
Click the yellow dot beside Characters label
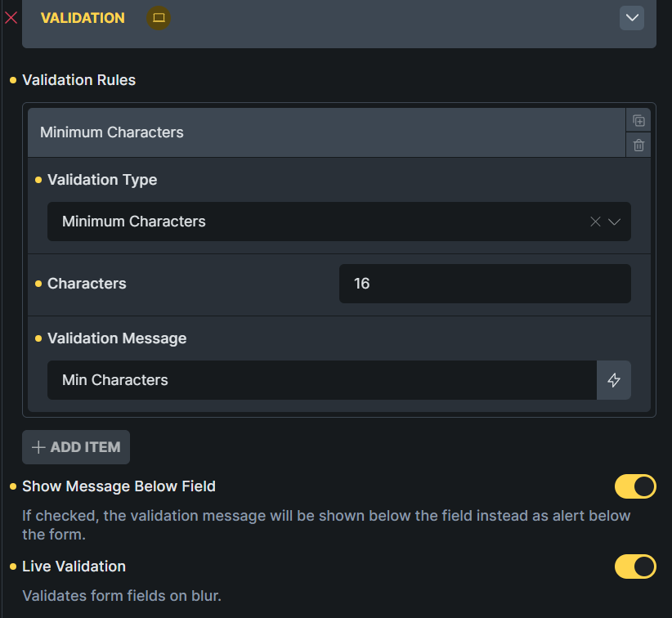point(38,284)
